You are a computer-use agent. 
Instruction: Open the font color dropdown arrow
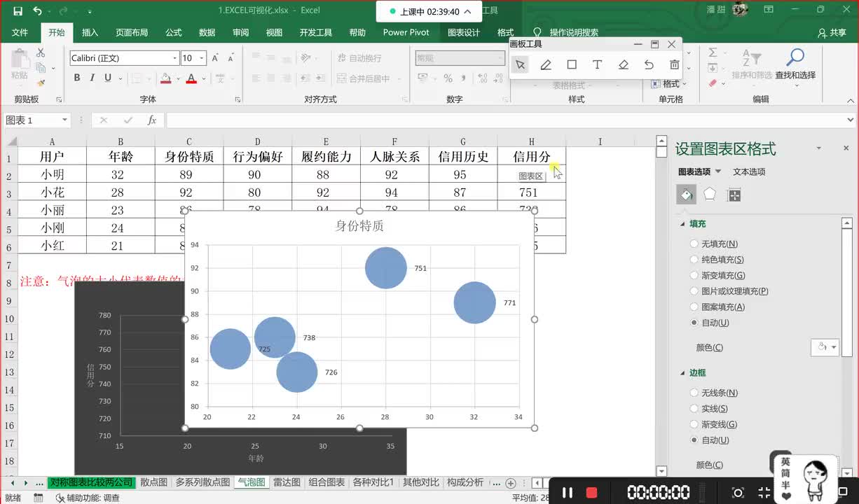point(202,78)
